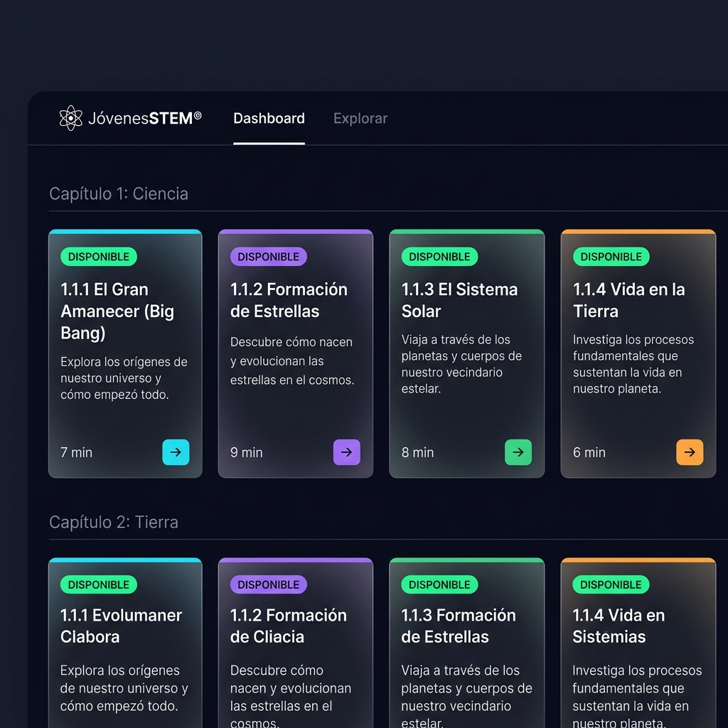Open the 1.1.1 Evolumaner Clabora title
The image size is (728, 728).
(121, 626)
